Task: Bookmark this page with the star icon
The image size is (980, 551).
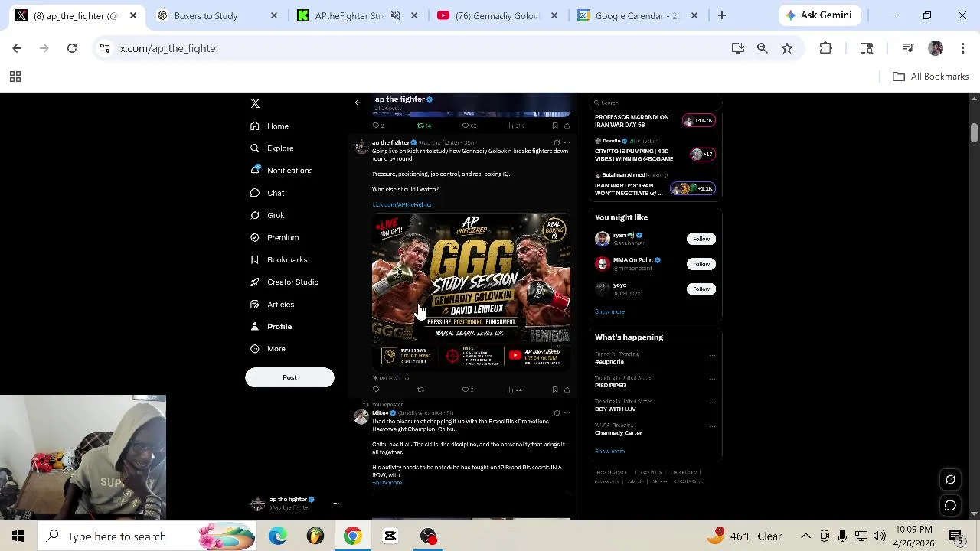Action: [787, 48]
